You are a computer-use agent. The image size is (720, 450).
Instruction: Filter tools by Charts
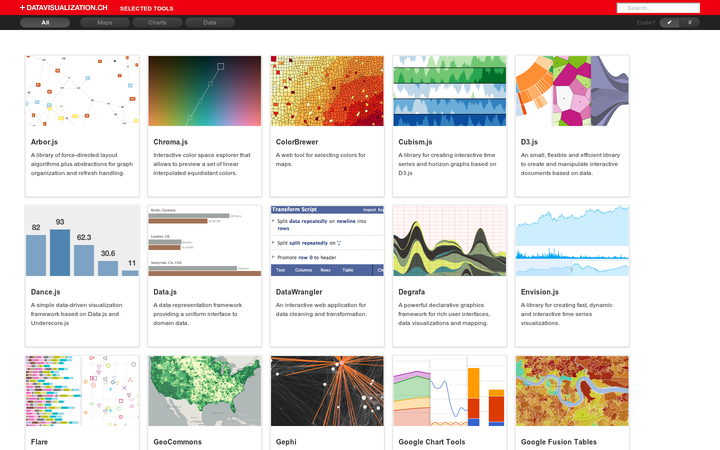coord(158,22)
